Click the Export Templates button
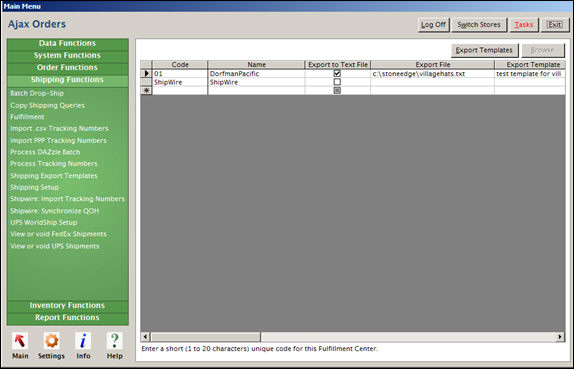The height and width of the screenshot is (369, 574). tap(484, 50)
